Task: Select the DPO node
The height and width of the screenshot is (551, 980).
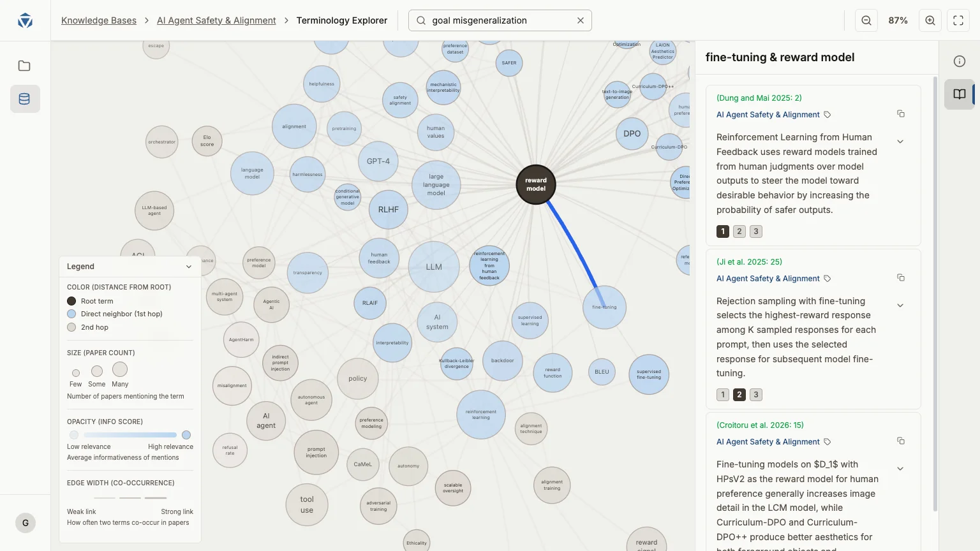Action: tap(632, 134)
